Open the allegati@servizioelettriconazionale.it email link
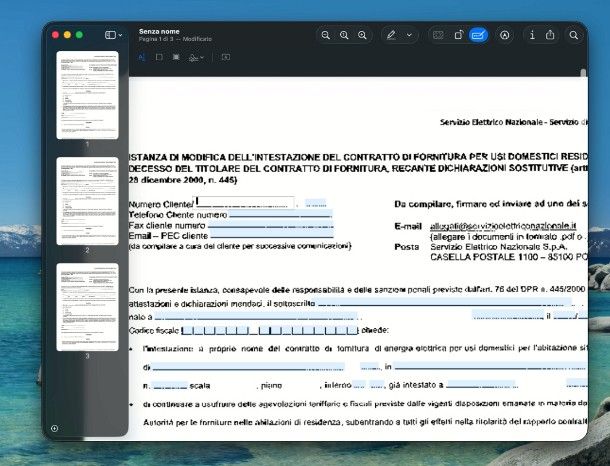The height and width of the screenshot is (466, 610). tap(503, 226)
